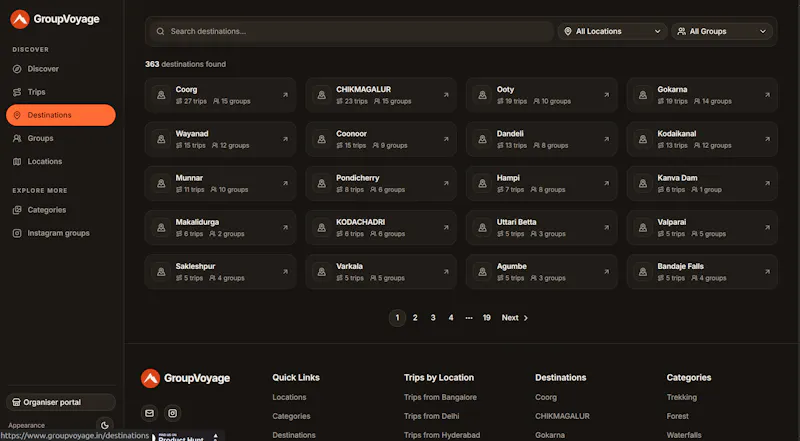Click the Locations map icon in sidebar
800x441 pixels.
click(x=17, y=161)
